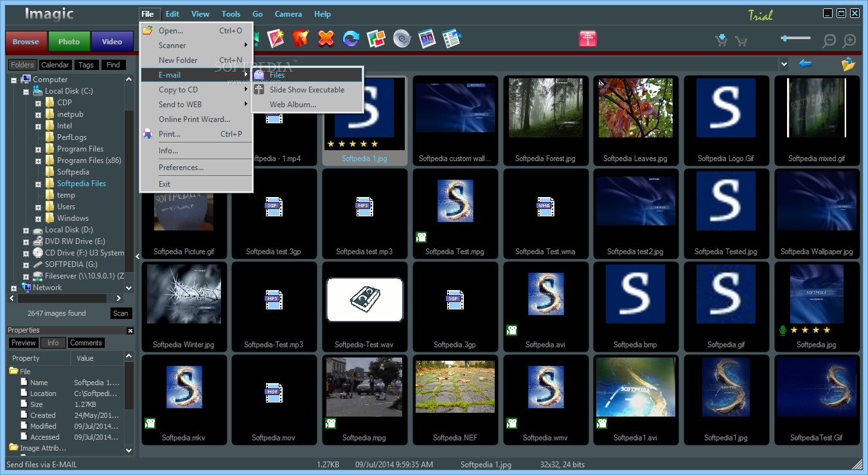
Task: Click the Network icon in folder tree
Action: pos(26,288)
